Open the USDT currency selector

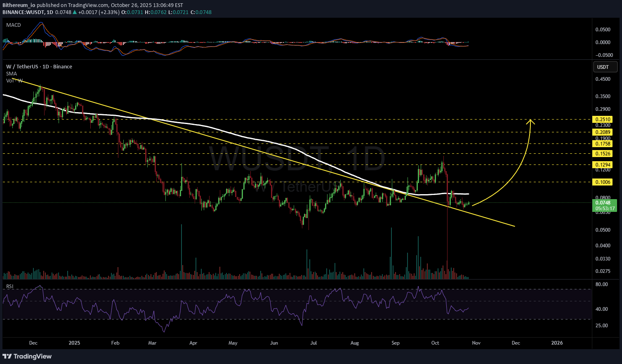(605, 67)
